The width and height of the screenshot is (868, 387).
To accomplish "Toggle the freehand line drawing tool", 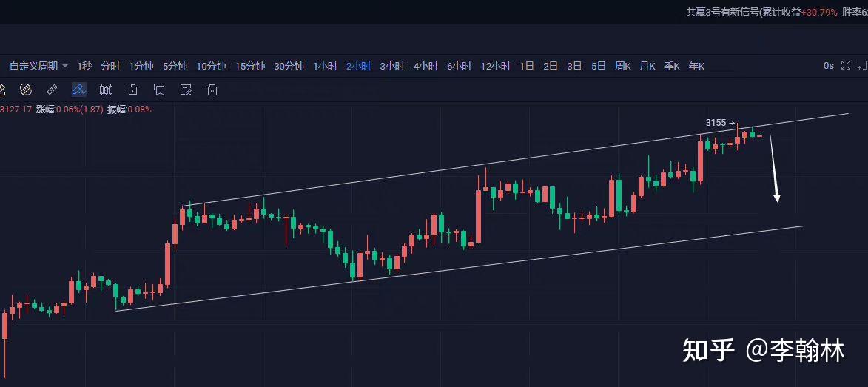I will coord(78,90).
